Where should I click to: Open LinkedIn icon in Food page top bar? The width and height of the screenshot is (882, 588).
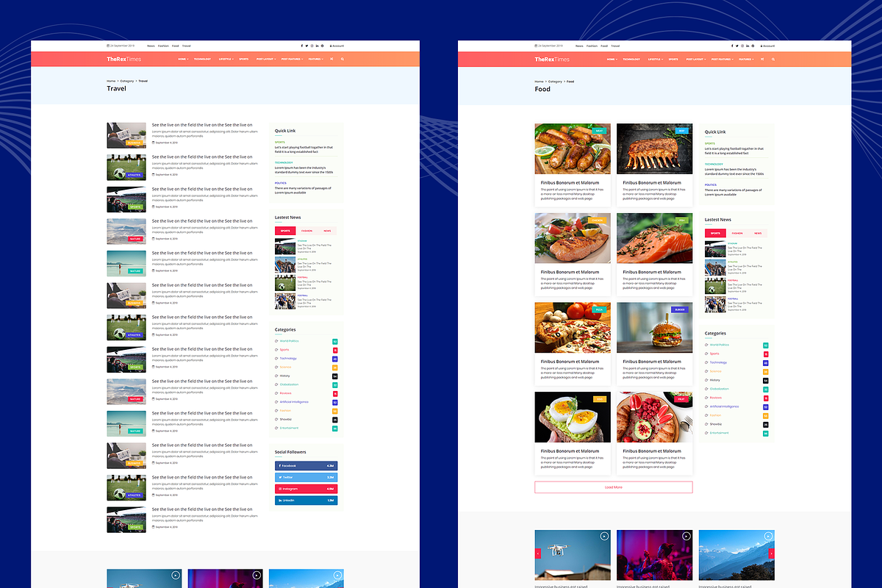747,46
